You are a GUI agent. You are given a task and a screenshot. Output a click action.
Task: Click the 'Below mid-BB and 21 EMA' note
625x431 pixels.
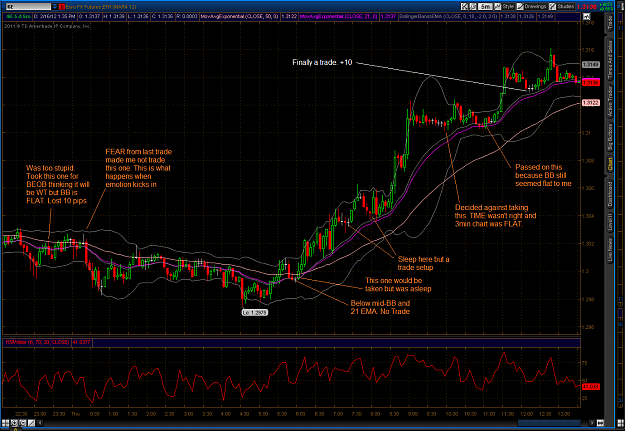(380, 307)
